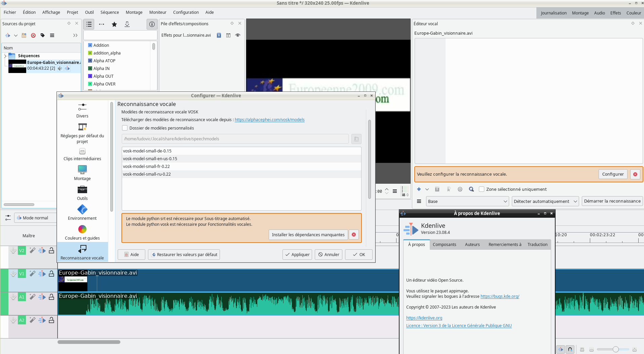This screenshot has width=644, height=354.
Task: Toggle lock on track A1
Action: 51,297
